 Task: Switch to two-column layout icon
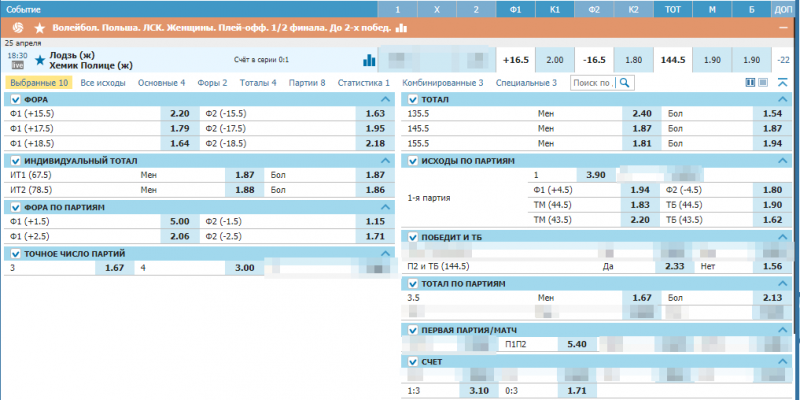(x=751, y=83)
